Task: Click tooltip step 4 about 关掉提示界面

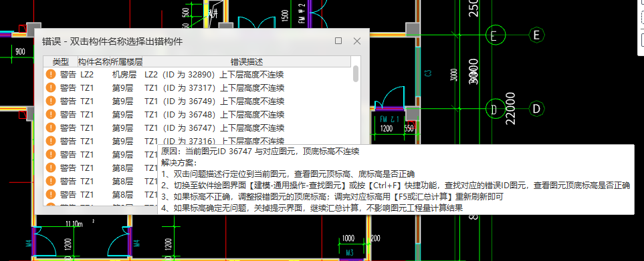Action: click(x=312, y=208)
